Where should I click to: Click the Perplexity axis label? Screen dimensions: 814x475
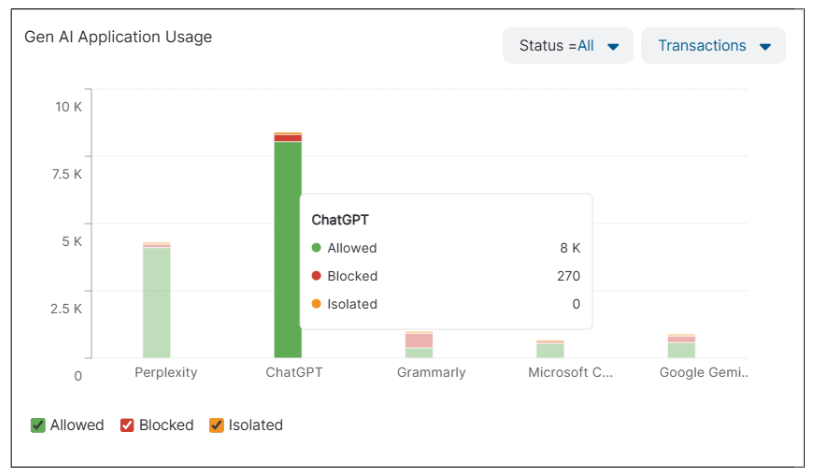coord(166,373)
